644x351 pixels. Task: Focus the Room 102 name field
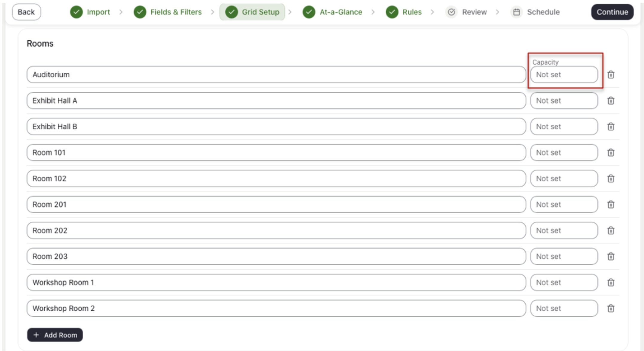pyautogui.click(x=276, y=178)
